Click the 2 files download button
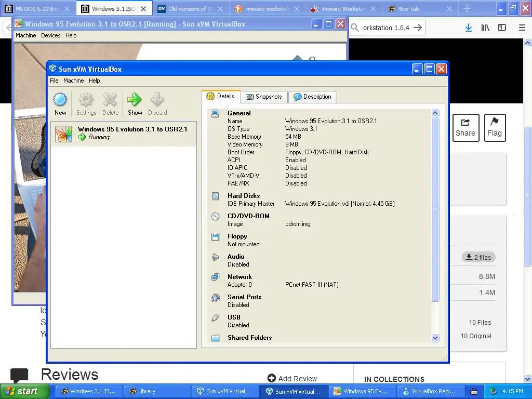532x399 pixels. (478, 257)
